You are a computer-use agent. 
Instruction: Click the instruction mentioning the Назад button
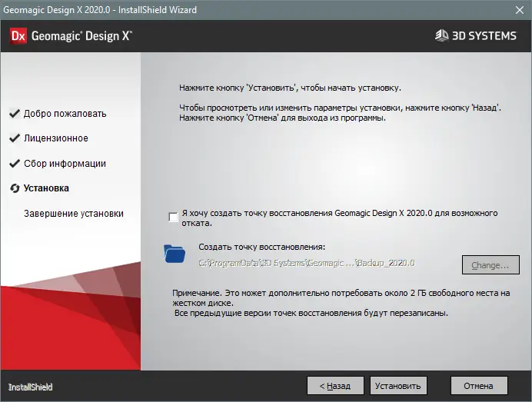click(x=340, y=108)
